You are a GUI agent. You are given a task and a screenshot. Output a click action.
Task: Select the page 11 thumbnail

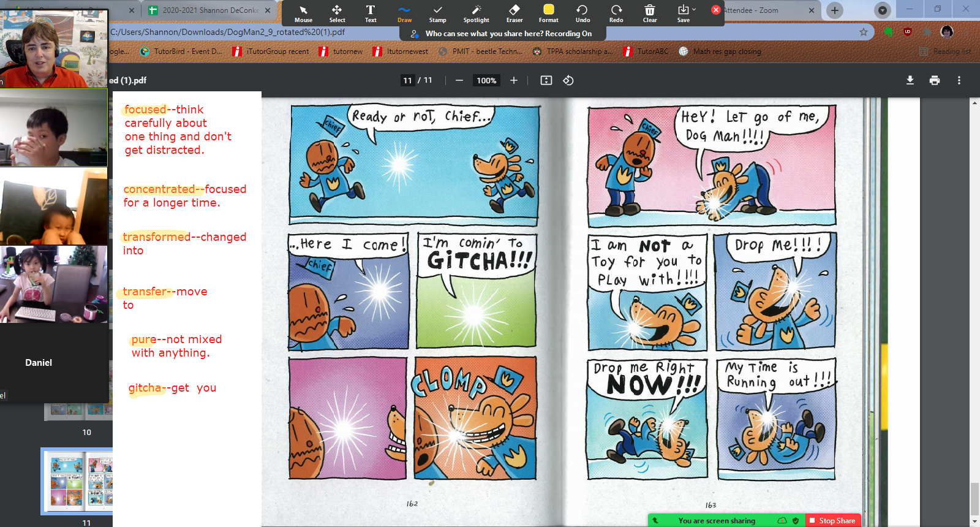tap(77, 481)
